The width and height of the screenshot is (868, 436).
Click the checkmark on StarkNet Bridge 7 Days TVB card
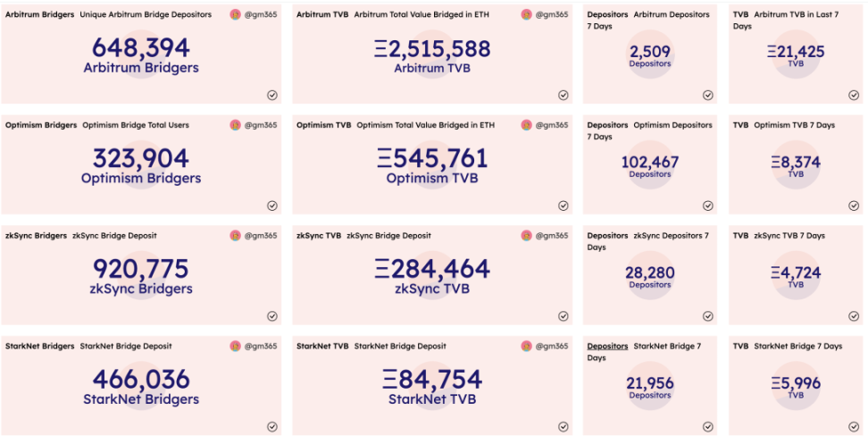coord(854,426)
